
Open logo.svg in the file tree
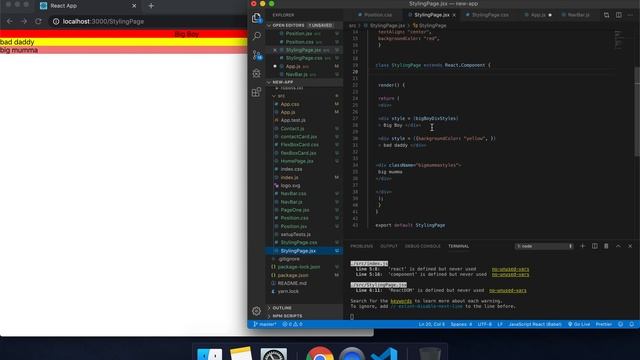(x=304, y=185)
